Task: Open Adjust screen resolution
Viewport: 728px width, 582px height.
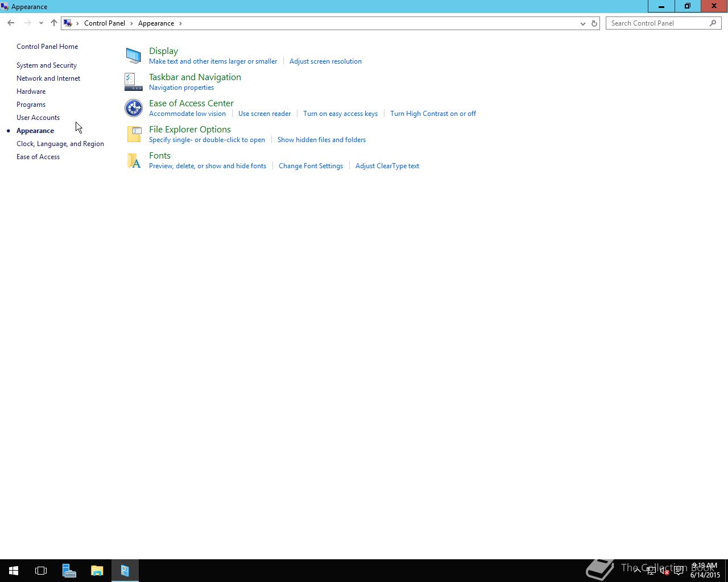Action: (x=325, y=61)
